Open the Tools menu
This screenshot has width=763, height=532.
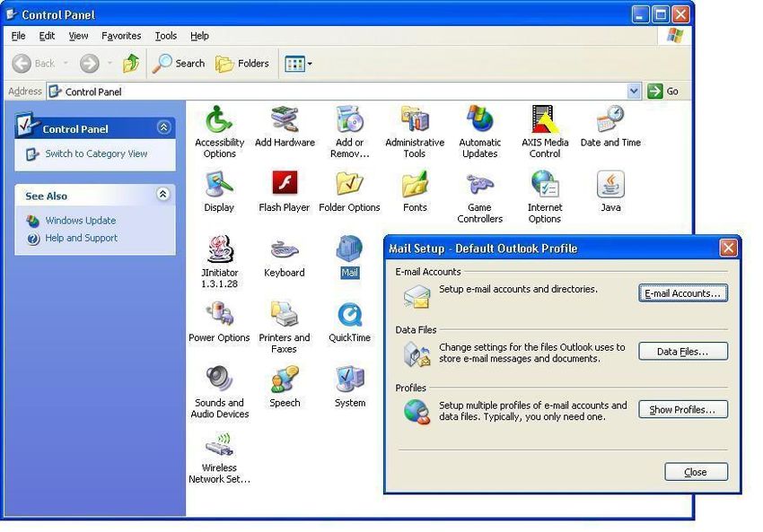coord(165,36)
